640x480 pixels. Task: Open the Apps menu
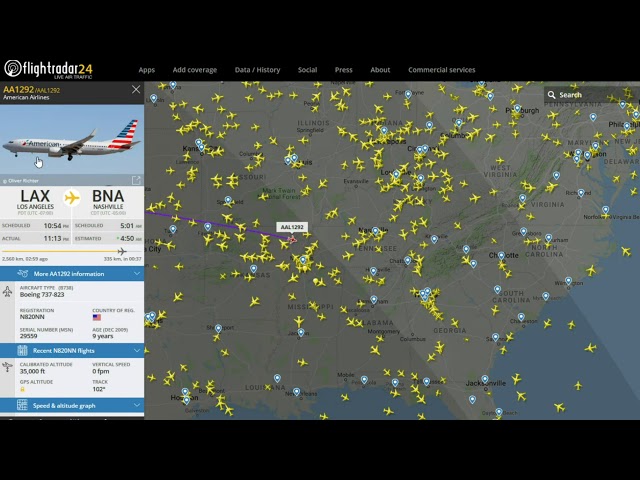pyautogui.click(x=147, y=70)
